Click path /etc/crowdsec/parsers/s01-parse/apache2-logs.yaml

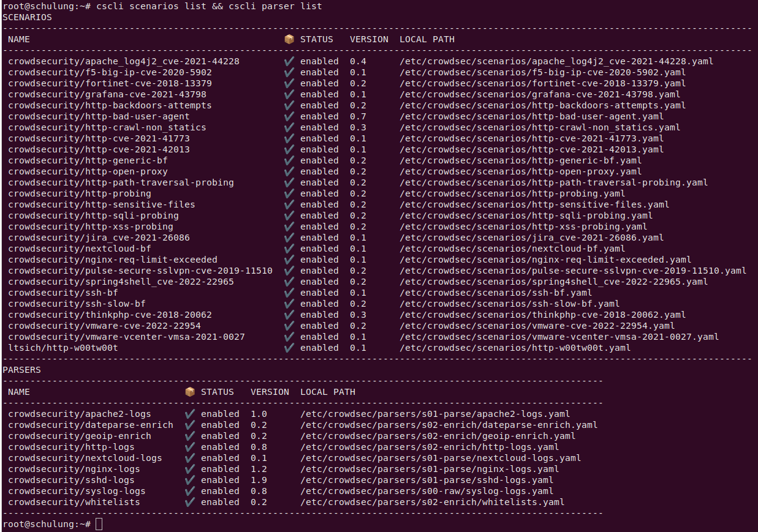tap(435, 414)
